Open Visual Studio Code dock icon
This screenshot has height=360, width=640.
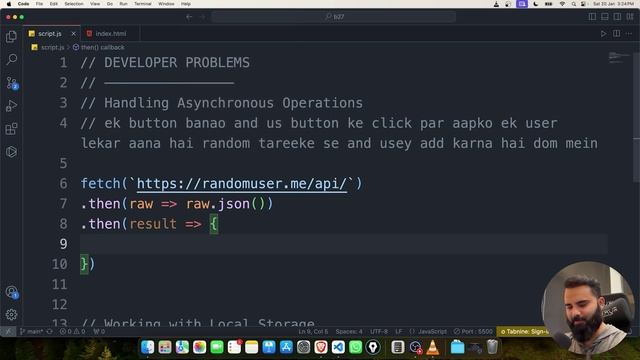pos(338,347)
